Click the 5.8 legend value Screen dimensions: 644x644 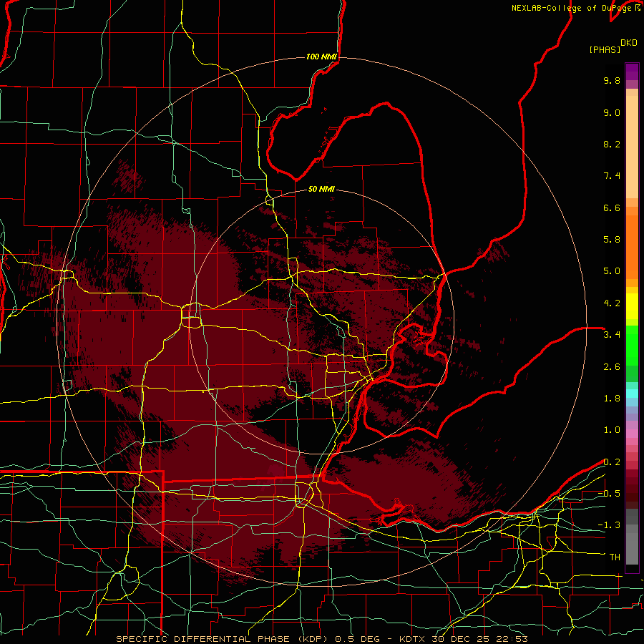(x=612, y=240)
